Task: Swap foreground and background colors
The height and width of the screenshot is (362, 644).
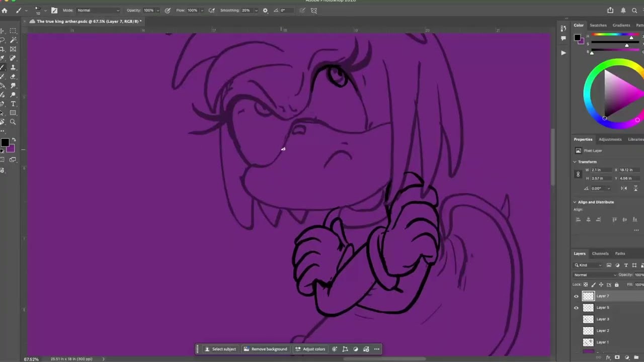Action: pyautogui.click(x=14, y=140)
